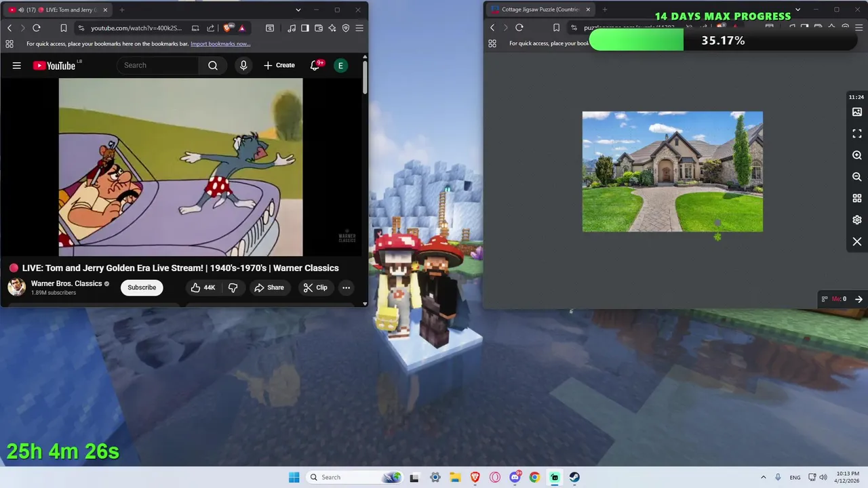The image size is (868, 488).
Task: Click the Clip button under video
Action: 315,287
